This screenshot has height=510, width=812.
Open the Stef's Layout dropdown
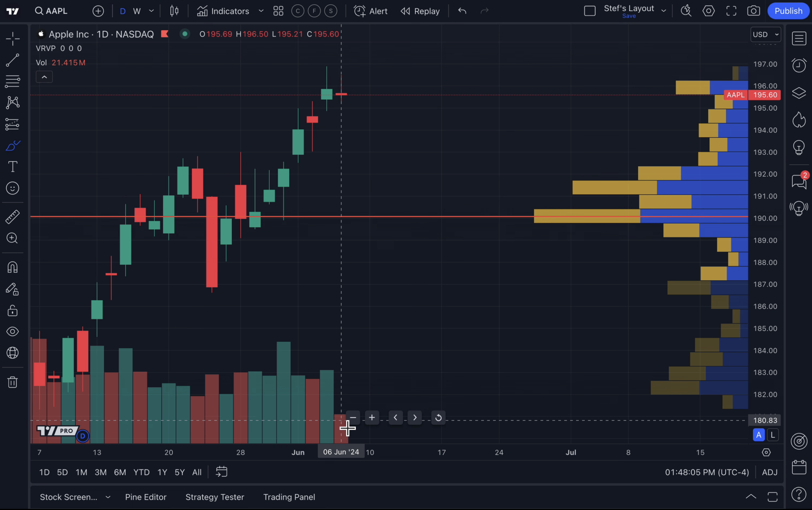[x=663, y=11]
